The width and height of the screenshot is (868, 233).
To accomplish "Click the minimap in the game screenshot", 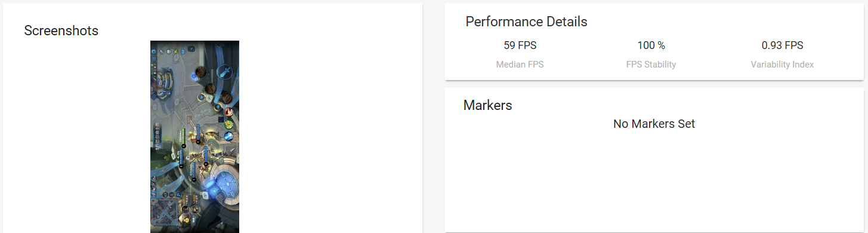I will pyautogui.click(x=165, y=211).
